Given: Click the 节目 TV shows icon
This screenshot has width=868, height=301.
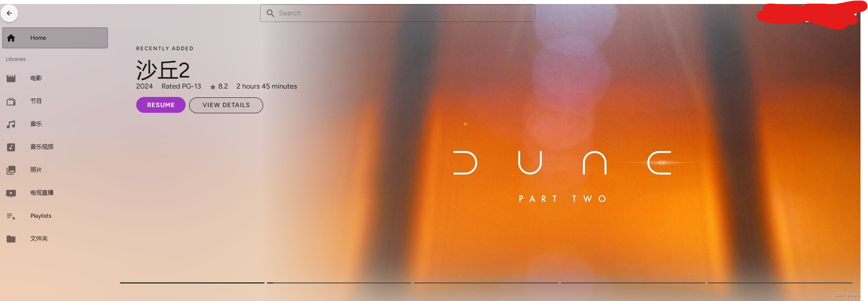Looking at the screenshot, I should click(11, 101).
